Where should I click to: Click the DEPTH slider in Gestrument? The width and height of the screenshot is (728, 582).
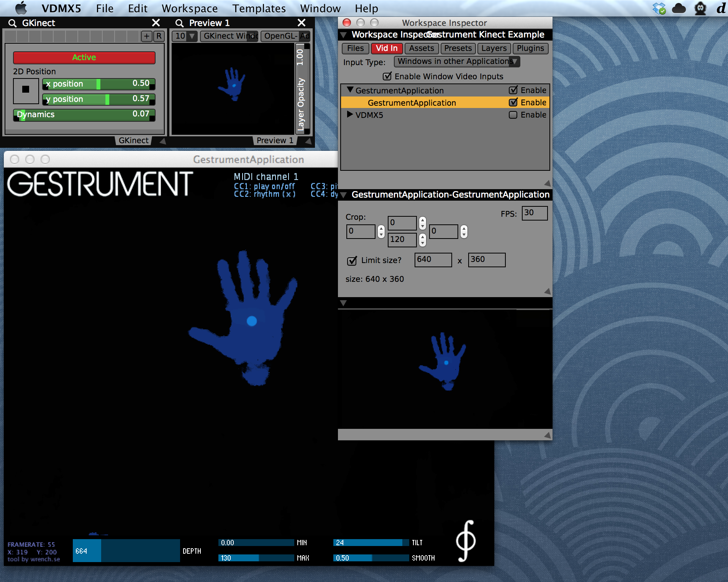click(x=126, y=551)
